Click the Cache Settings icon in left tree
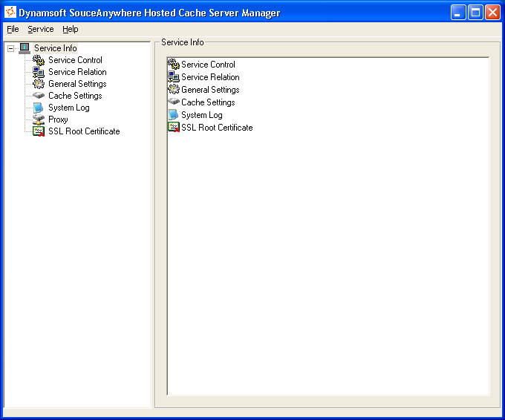505x420 pixels. 39,96
